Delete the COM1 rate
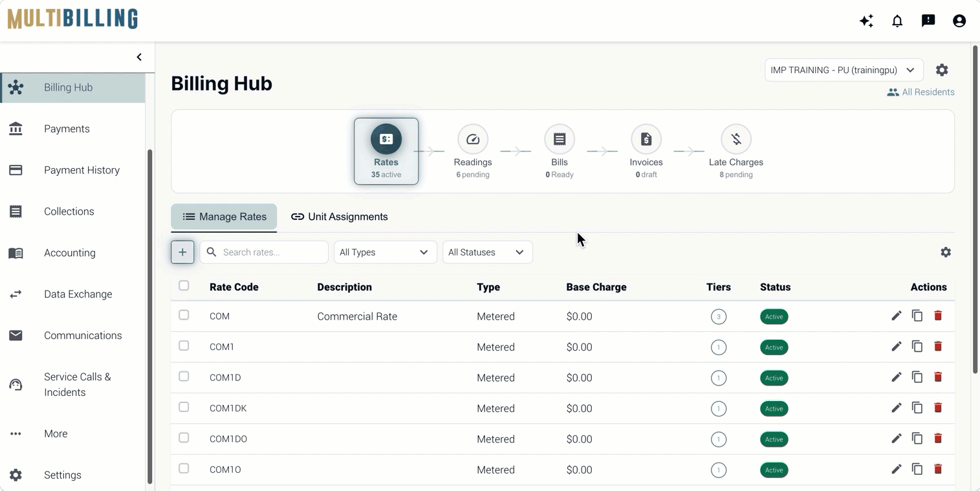The height and width of the screenshot is (491, 980). (x=938, y=346)
